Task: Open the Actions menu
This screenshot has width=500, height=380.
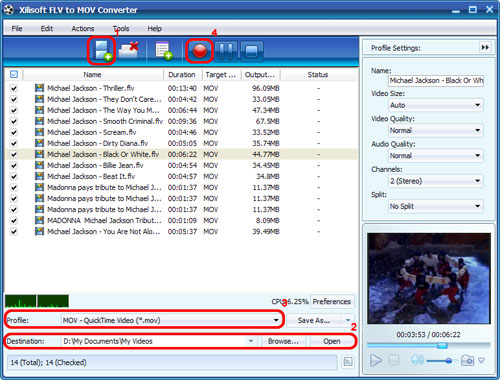Action: [x=83, y=29]
